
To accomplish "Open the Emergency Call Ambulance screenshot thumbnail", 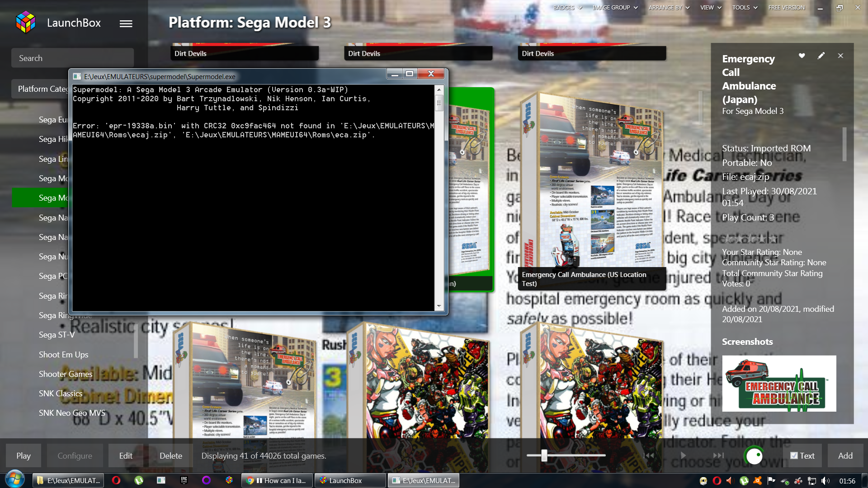I will tap(779, 383).
